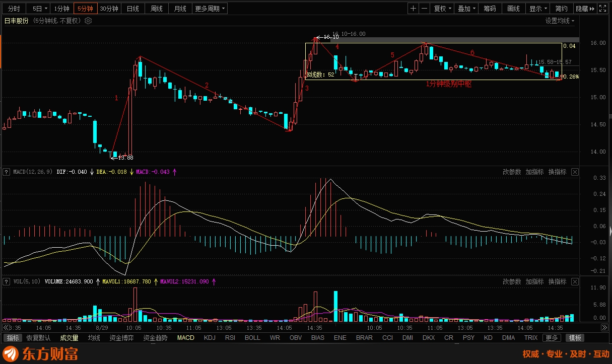Image resolution: width=612 pixels, height=364 pixels.
Task: Click 换指标 in the MACD panel
Action: click(558, 172)
